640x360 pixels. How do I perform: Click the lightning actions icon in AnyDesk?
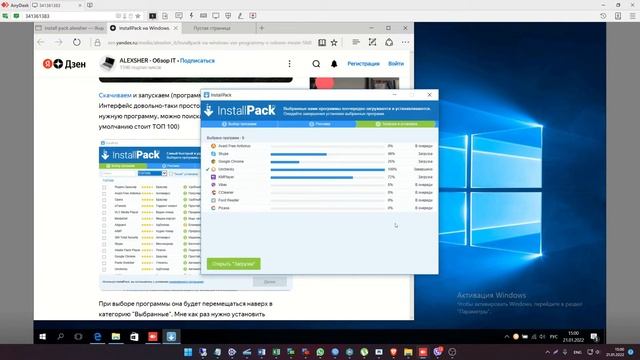point(191,16)
